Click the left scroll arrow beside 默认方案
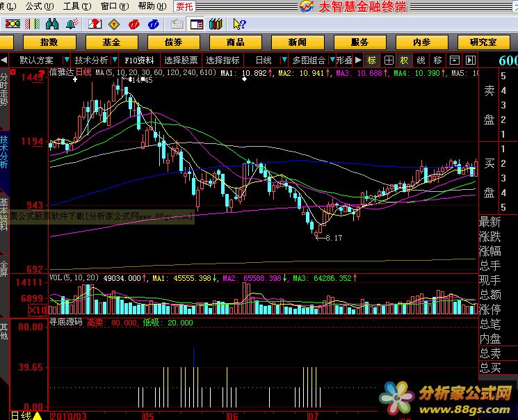The width and height of the screenshot is (518, 420). click(4, 60)
